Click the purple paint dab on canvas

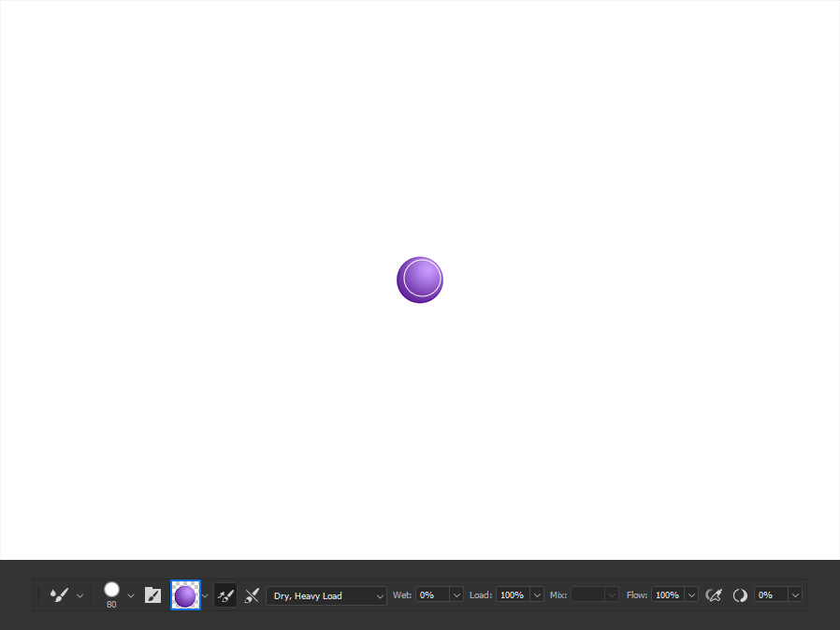coord(420,279)
